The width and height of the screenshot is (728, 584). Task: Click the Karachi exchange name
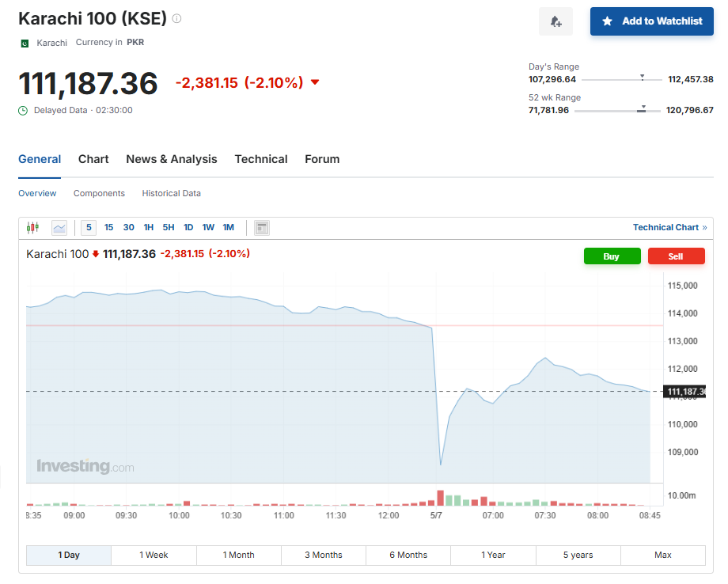(52, 43)
